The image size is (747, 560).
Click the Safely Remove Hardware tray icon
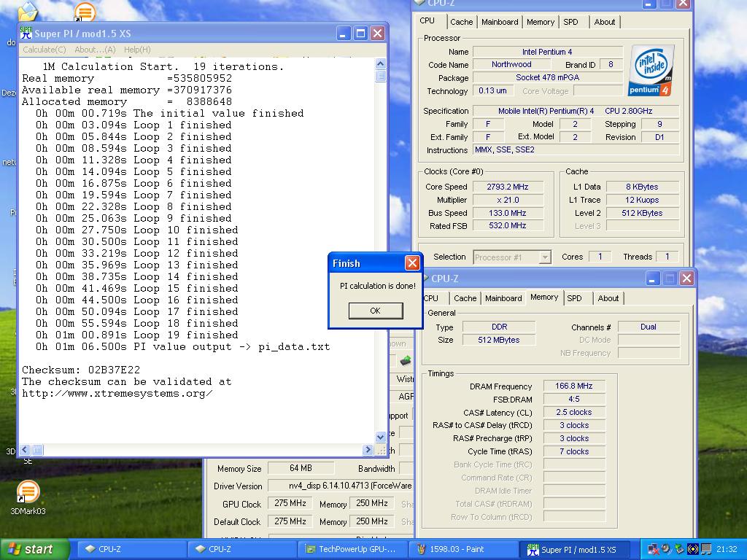(x=679, y=549)
